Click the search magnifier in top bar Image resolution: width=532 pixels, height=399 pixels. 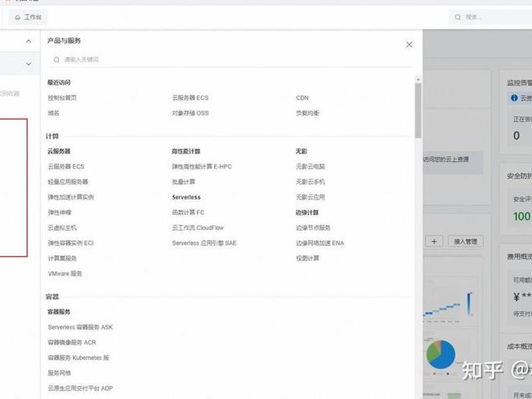tap(458, 17)
